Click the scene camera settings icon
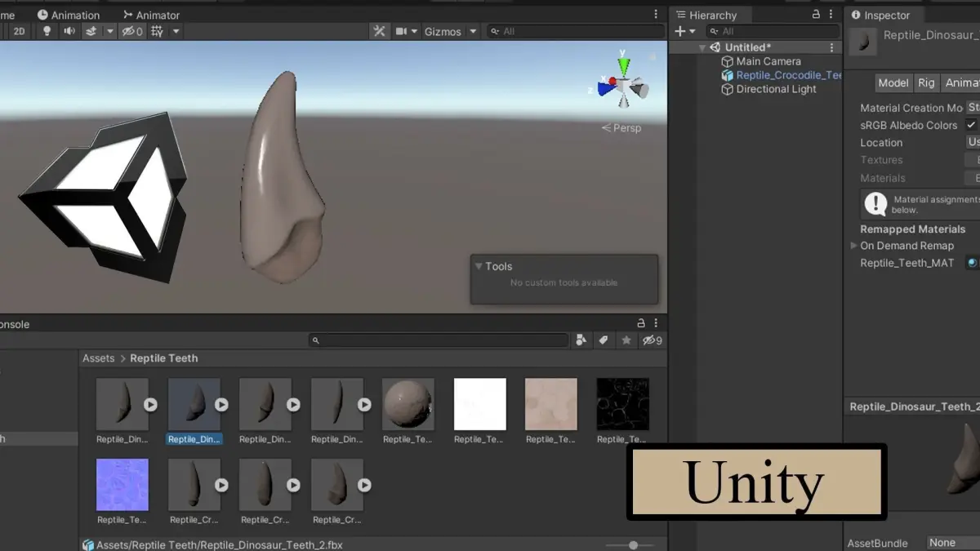This screenshot has width=980, height=551. pyautogui.click(x=401, y=31)
